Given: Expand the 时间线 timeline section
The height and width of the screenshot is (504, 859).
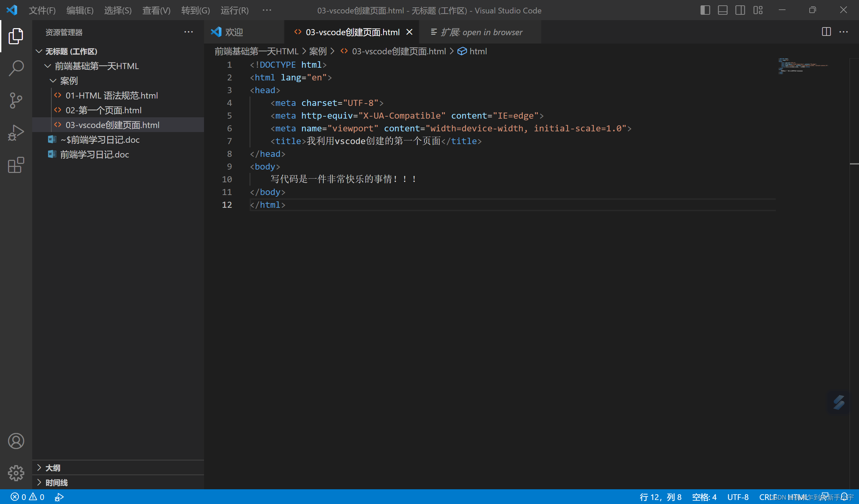Looking at the screenshot, I should coord(56,482).
